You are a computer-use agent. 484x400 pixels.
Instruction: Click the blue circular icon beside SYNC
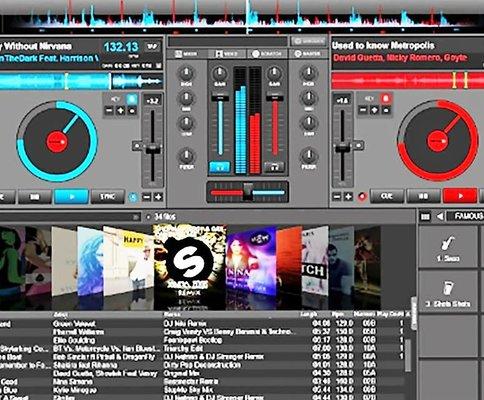click(x=133, y=197)
